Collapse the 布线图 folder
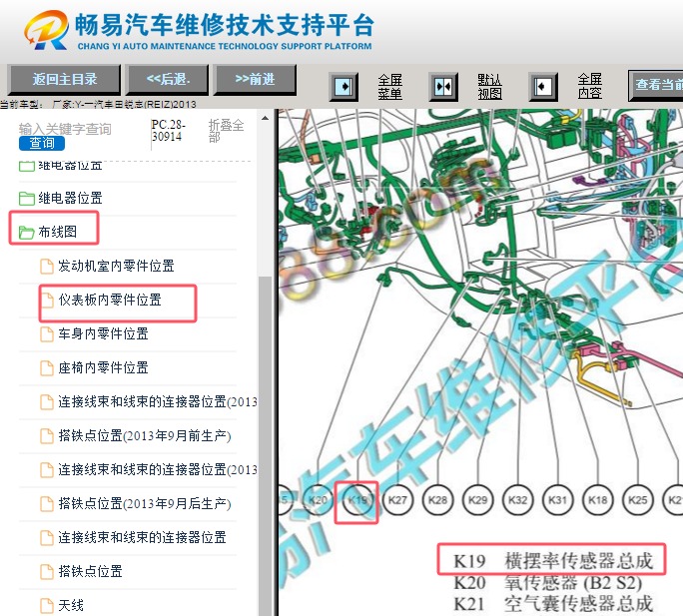Viewport: 683px width, 616px height. coord(58,232)
